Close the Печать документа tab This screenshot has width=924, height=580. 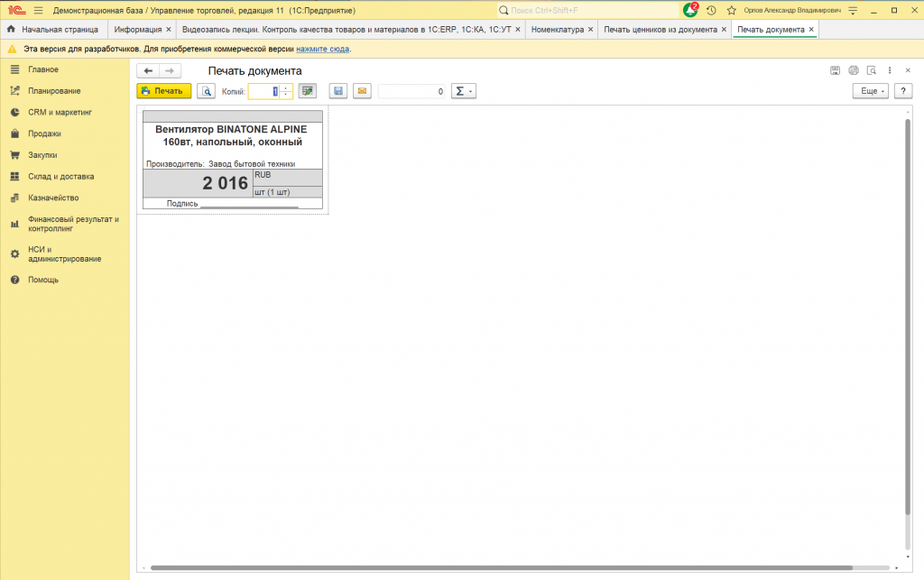click(x=811, y=30)
